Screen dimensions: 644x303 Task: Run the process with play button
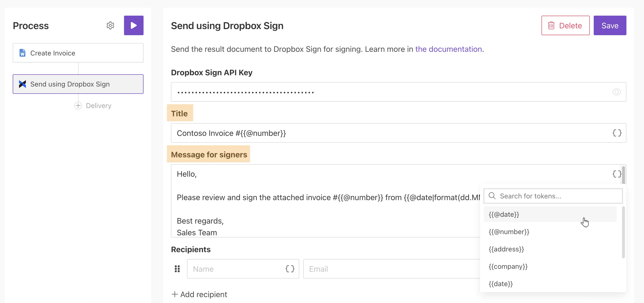pos(134,25)
